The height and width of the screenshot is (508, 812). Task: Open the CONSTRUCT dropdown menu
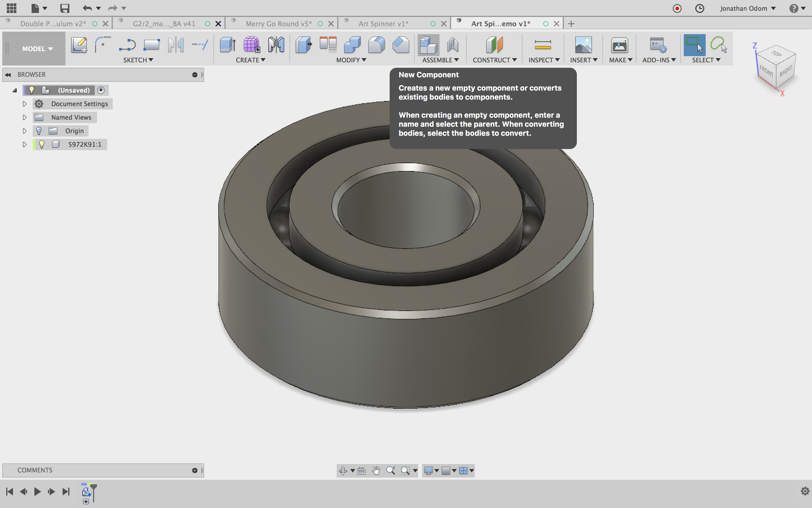coord(494,60)
